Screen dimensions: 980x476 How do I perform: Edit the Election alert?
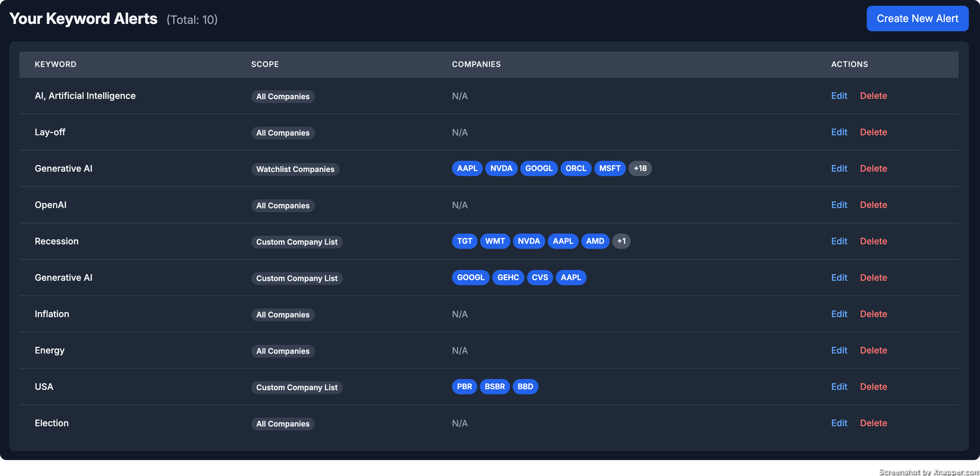(839, 423)
